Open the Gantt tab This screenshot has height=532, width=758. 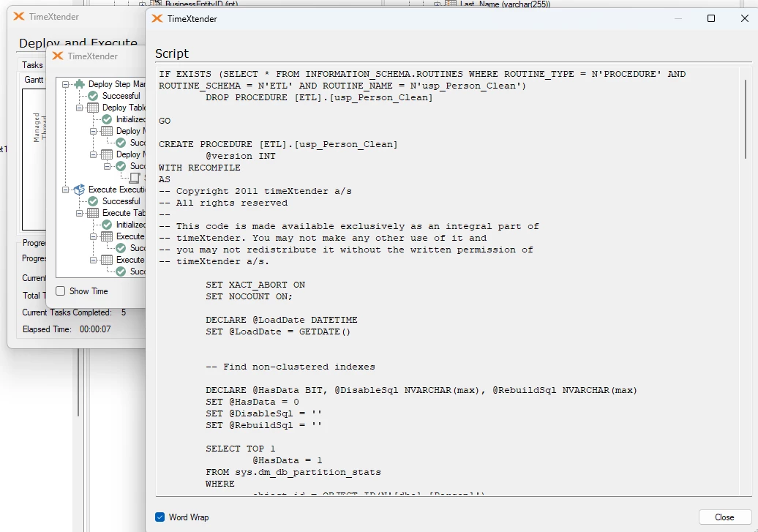pyautogui.click(x=34, y=79)
